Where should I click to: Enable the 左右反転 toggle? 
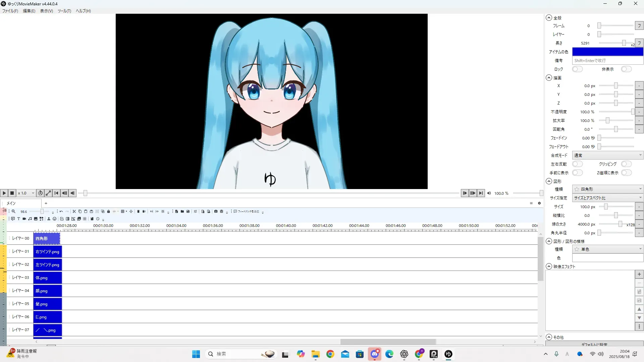coord(577,164)
